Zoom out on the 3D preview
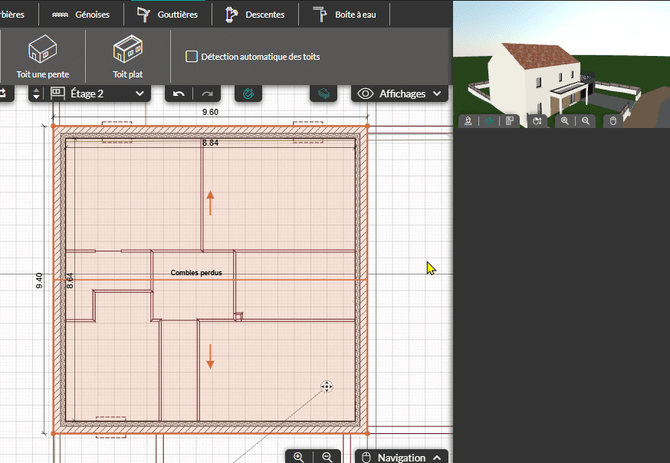The height and width of the screenshot is (463, 670). [586, 121]
